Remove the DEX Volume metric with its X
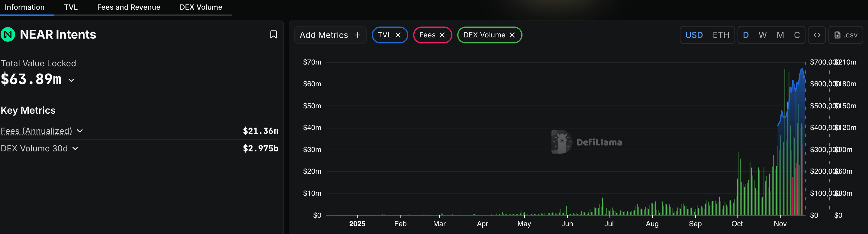The height and width of the screenshot is (234, 868). 512,35
